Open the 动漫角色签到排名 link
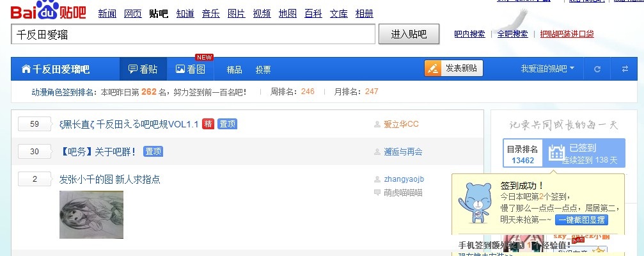The image size is (644, 256). pyautogui.click(x=64, y=92)
